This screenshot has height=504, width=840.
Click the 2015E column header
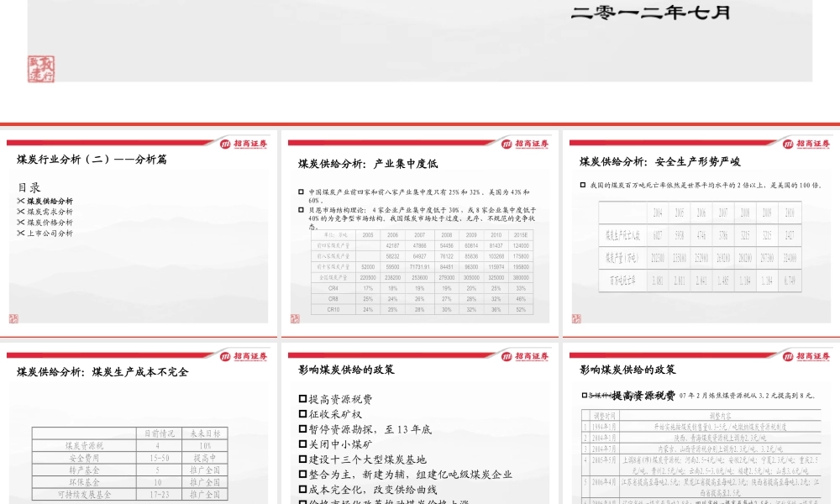point(521,235)
